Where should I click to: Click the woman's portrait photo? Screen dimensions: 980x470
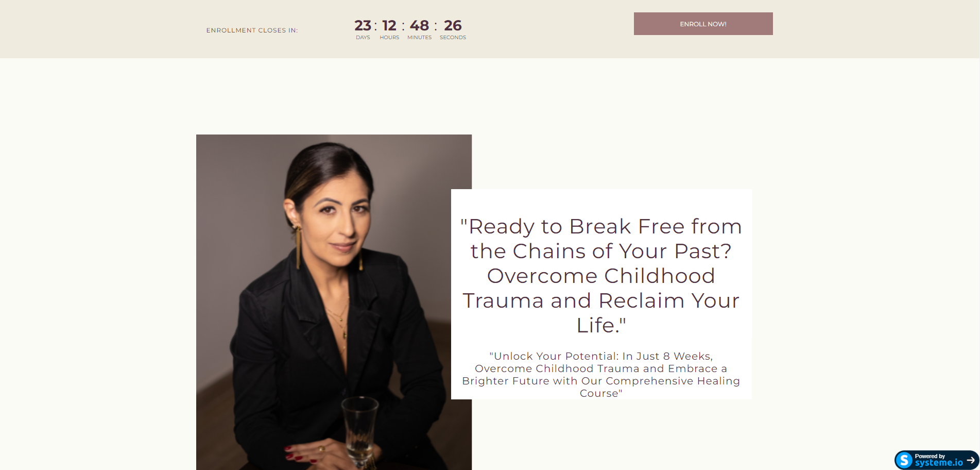pos(334,302)
